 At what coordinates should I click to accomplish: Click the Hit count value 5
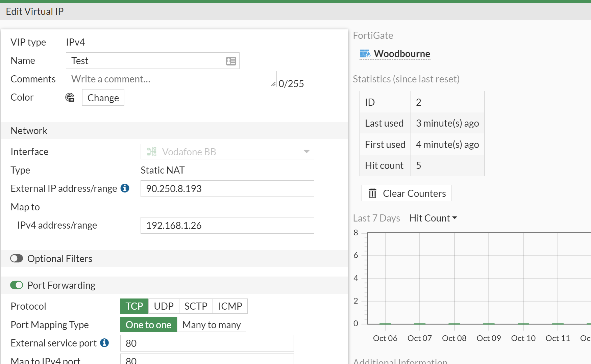click(419, 165)
